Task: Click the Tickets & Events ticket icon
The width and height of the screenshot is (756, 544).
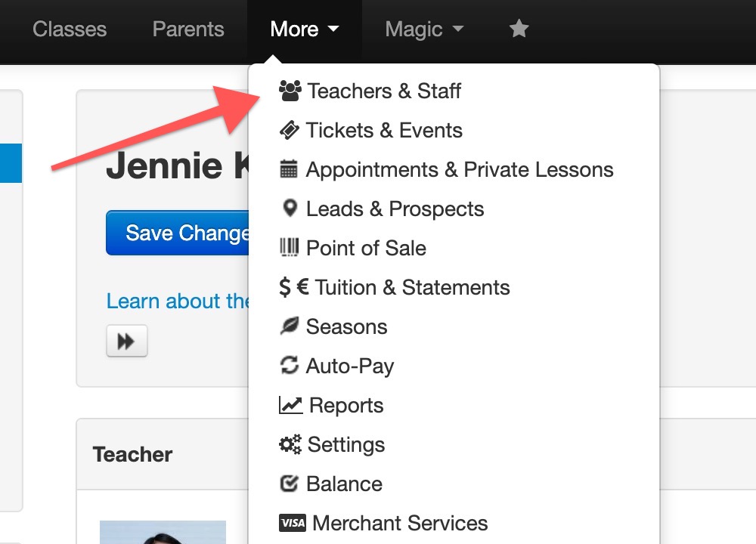Action: (x=290, y=130)
